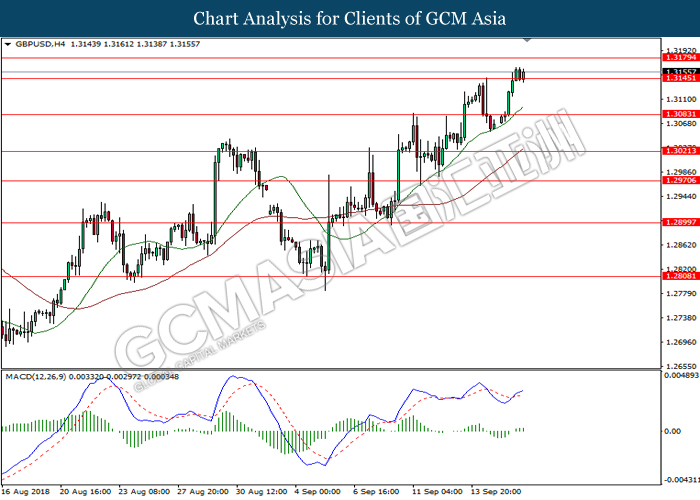
Task: Select the red 1.28997 price level label
Action: (x=680, y=222)
